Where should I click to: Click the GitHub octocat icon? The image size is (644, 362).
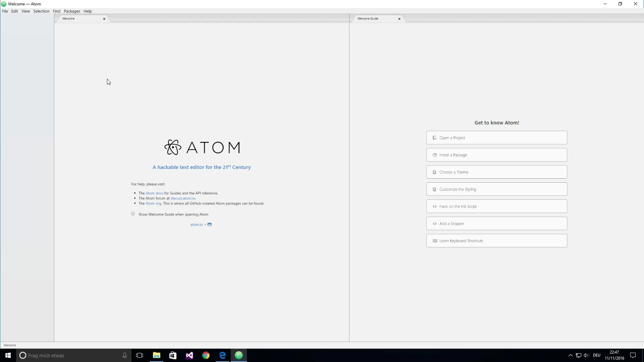coord(209,225)
